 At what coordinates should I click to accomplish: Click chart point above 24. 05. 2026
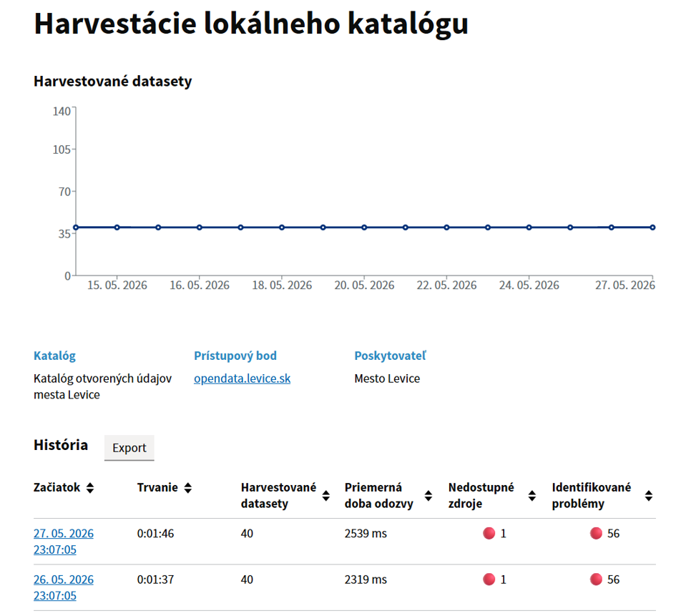(529, 228)
